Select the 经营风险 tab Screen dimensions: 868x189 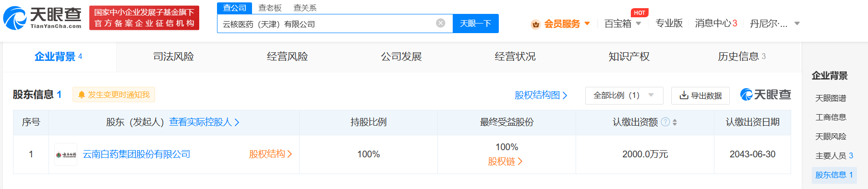[287, 57]
